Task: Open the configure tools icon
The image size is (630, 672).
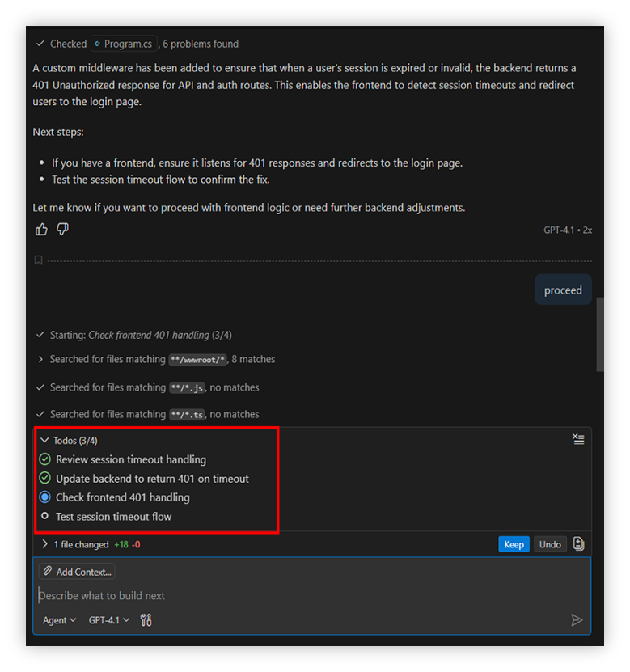Action: tap(146, 620)
